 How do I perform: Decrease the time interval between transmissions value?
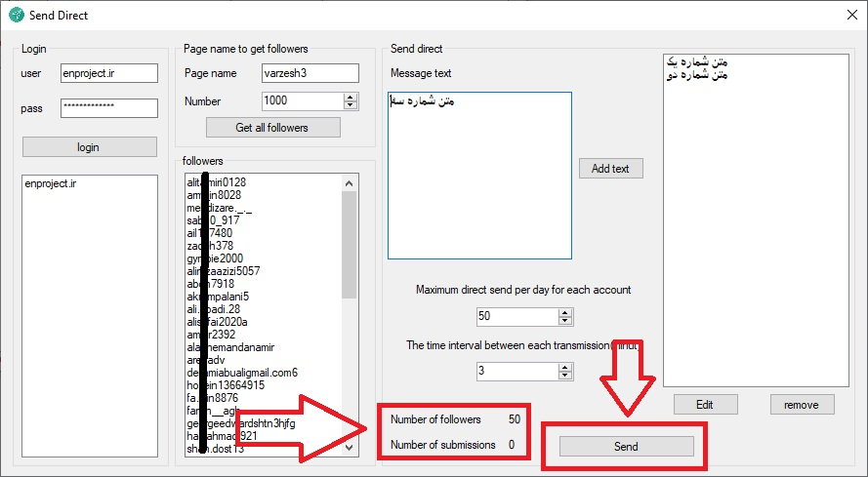coord(564,375)
